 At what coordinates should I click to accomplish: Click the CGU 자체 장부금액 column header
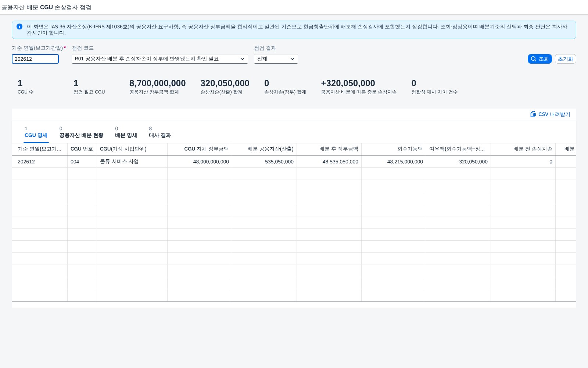(x=200, y=149)
